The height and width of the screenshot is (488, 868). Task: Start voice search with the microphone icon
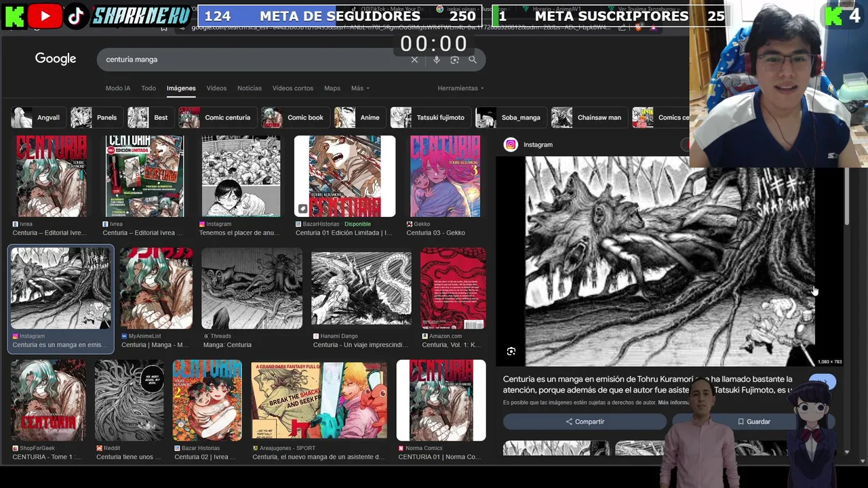tap(436, 60)
